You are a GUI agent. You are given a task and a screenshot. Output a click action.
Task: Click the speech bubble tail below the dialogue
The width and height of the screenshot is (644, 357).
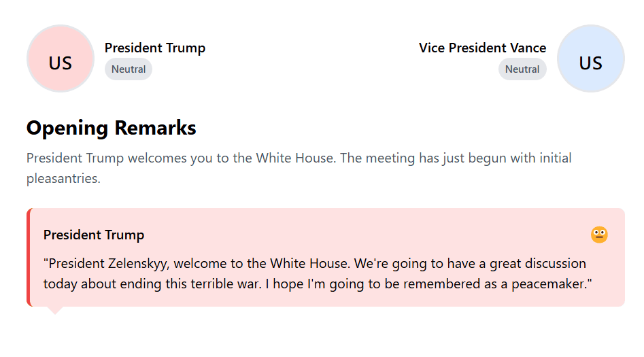tap(56, 310)
